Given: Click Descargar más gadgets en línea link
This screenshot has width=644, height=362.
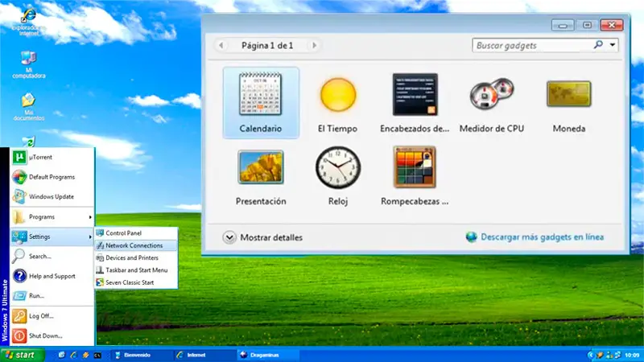Looking at the screenshot, I should point(542,237).
